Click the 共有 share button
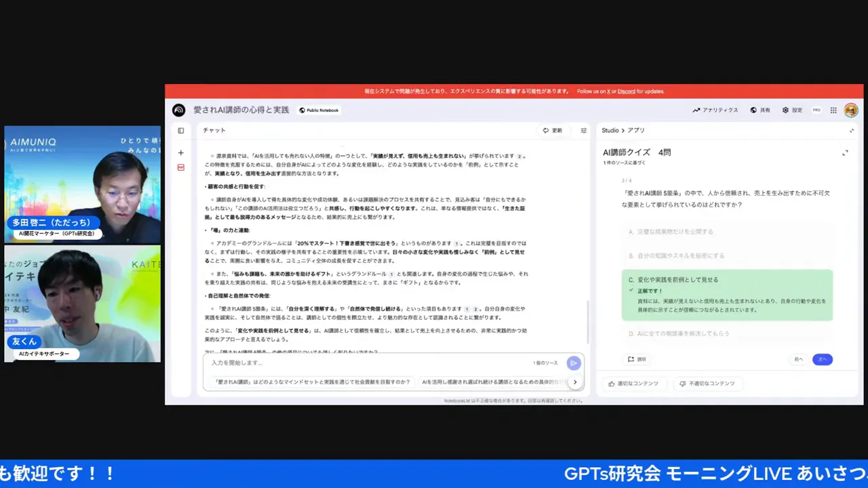This screenshot has width=868, height=488. pos(760,110)
